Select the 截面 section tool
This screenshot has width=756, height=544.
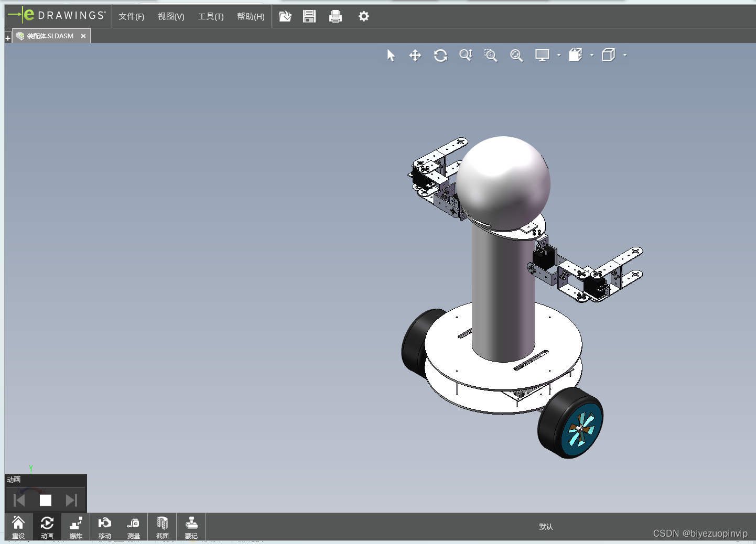(163, 527)
